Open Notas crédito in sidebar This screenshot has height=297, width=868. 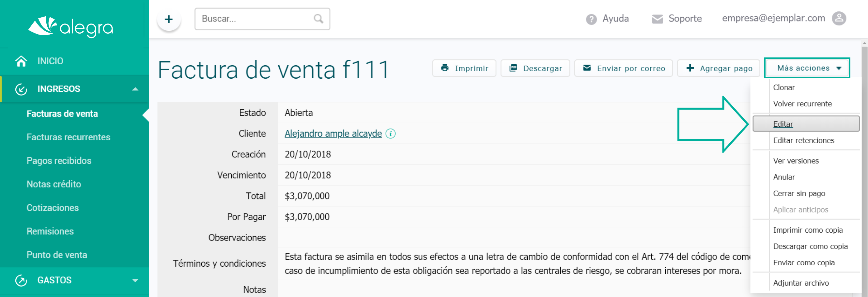pos(54,184)
